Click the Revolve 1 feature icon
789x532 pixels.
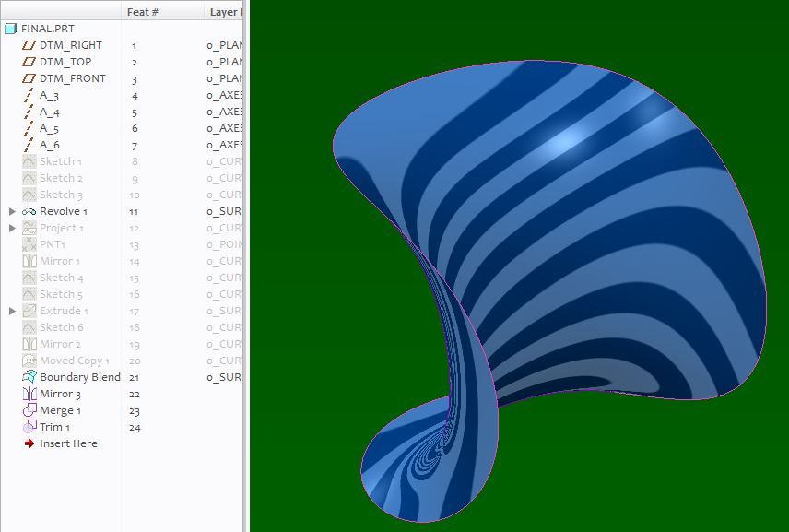click(29, 211)
